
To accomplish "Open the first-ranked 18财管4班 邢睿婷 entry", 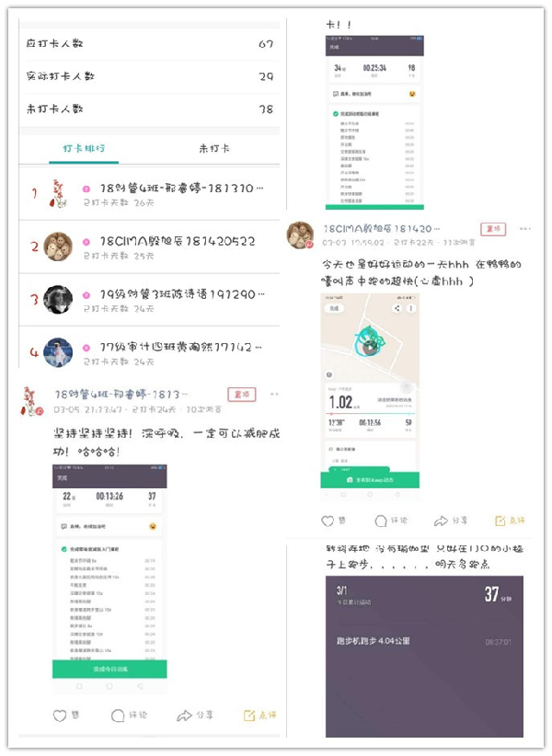I will [x=149, y=194].
